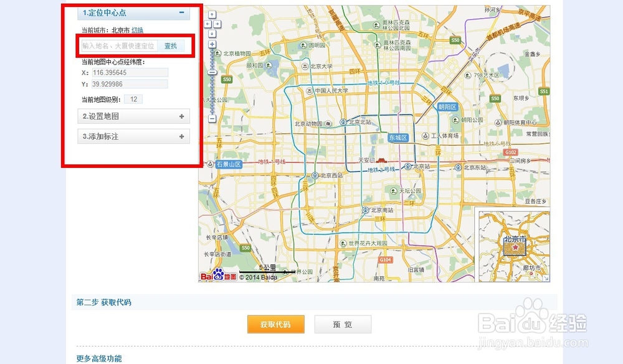Pan the map down with arrow button
The image size is (623, 364).
click(x=212, y=34)
